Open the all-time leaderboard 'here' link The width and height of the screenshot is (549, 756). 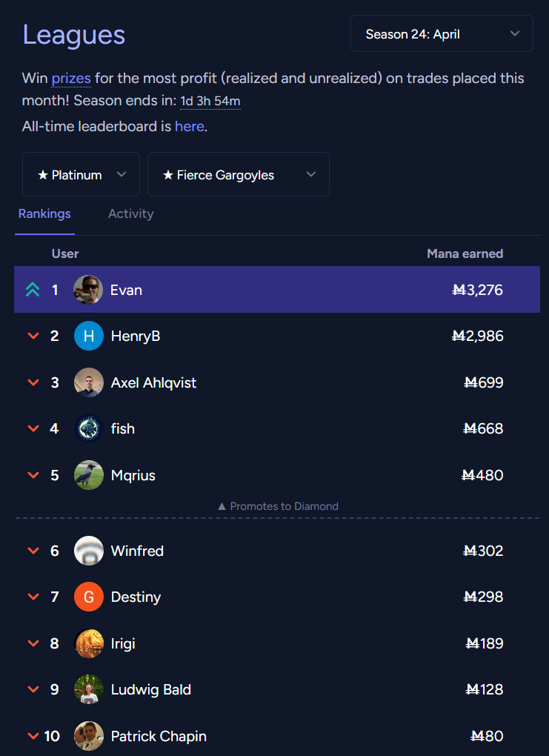[x=189, y=127]
